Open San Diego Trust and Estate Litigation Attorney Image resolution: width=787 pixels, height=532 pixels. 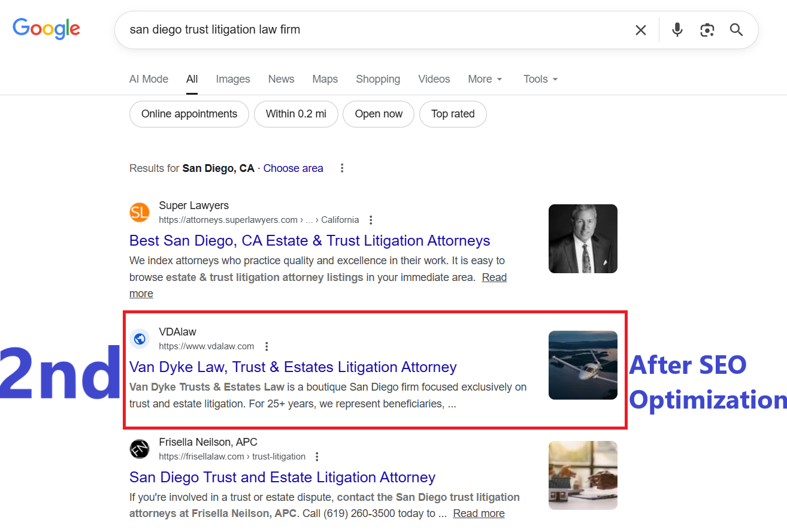click(282, 477)
